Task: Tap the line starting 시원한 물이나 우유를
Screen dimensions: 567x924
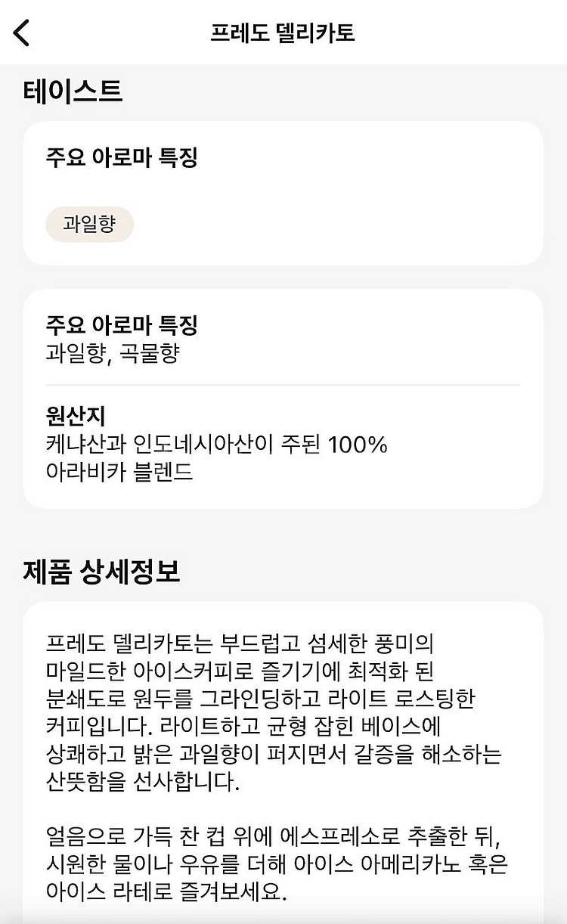Action: (x=274, y=864)
